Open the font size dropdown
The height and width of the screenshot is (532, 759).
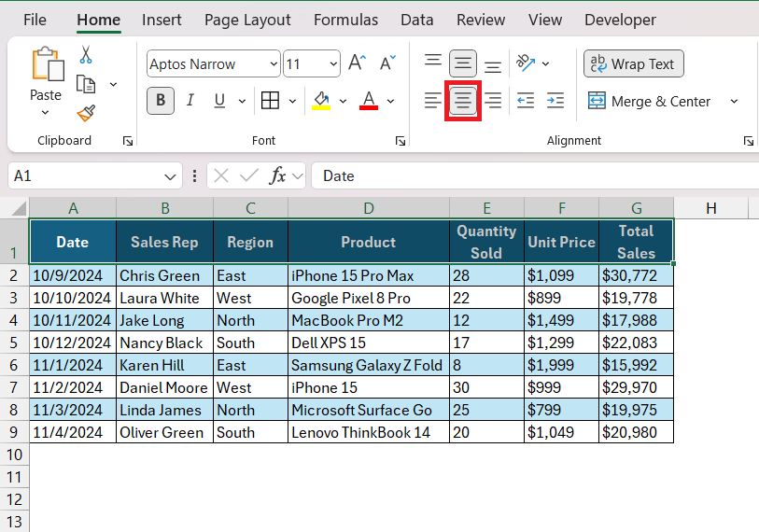click(333, 63)
